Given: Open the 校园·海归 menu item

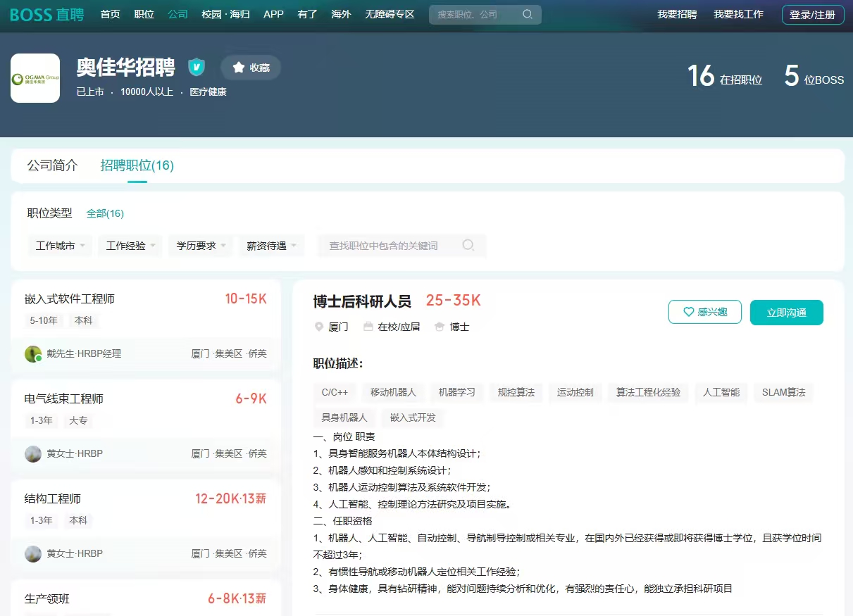Looking at the screenshot, I should pos(225,15).
